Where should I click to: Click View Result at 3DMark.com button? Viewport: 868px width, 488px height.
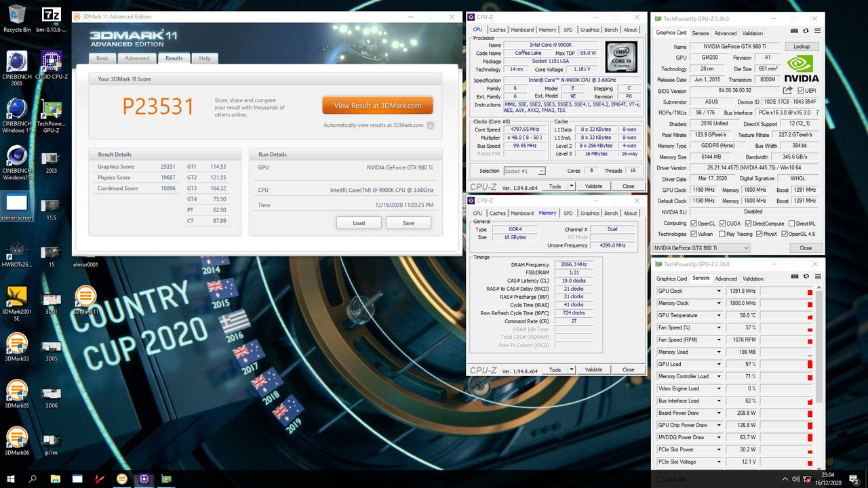coord(378,105)
